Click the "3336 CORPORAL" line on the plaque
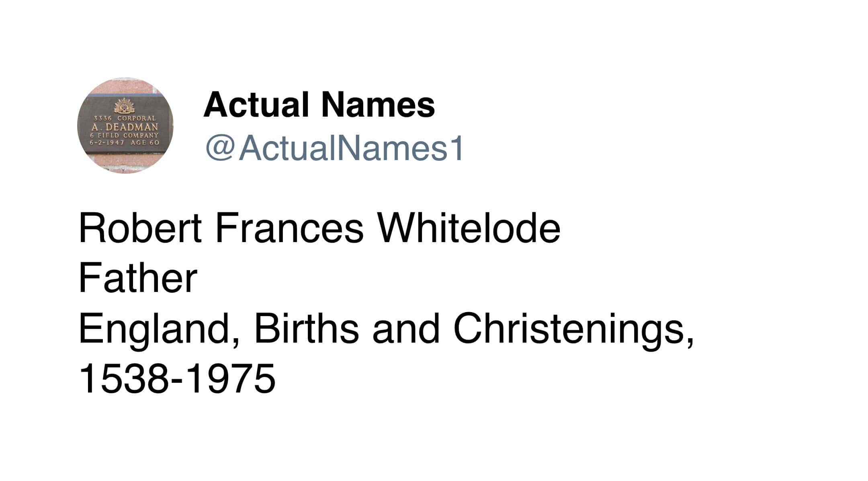This screenshot has height=481, width=868. click(125, 119)
